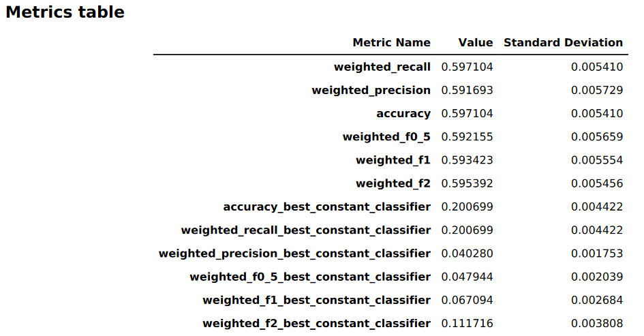The image size is (644, 336).
Task: Select the weighted_f2_best_constant_classifier row label
Action: [x=316, y=323]
